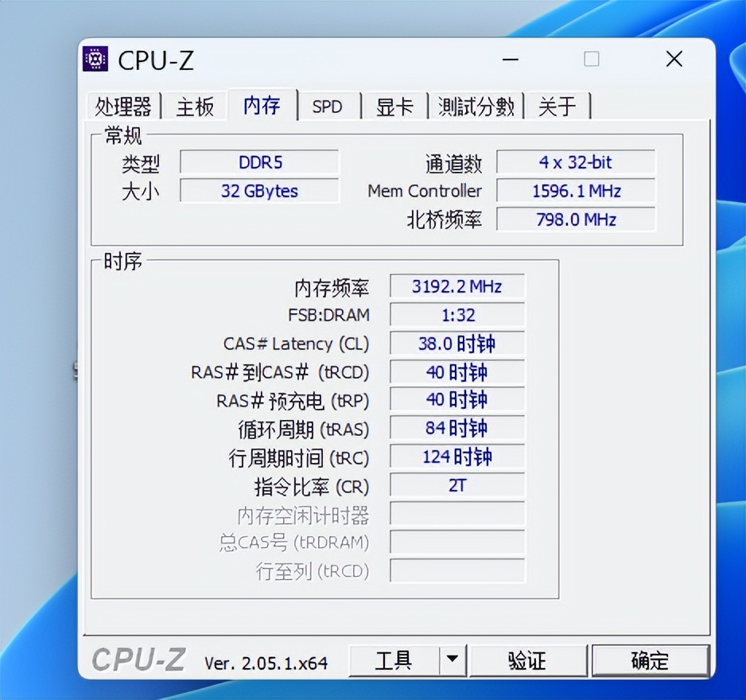Screen dimensions: 746x700
Task: Expand the 工具 dropdown arrow
Action: point(453,660)
